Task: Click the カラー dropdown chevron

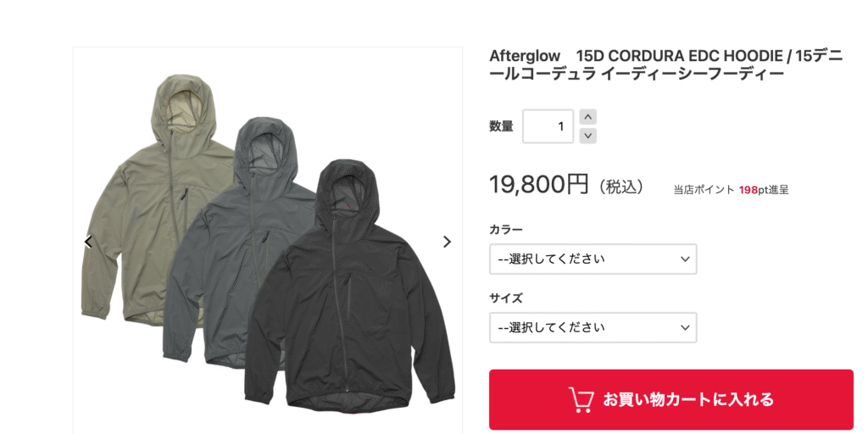Action: point(685,259)
